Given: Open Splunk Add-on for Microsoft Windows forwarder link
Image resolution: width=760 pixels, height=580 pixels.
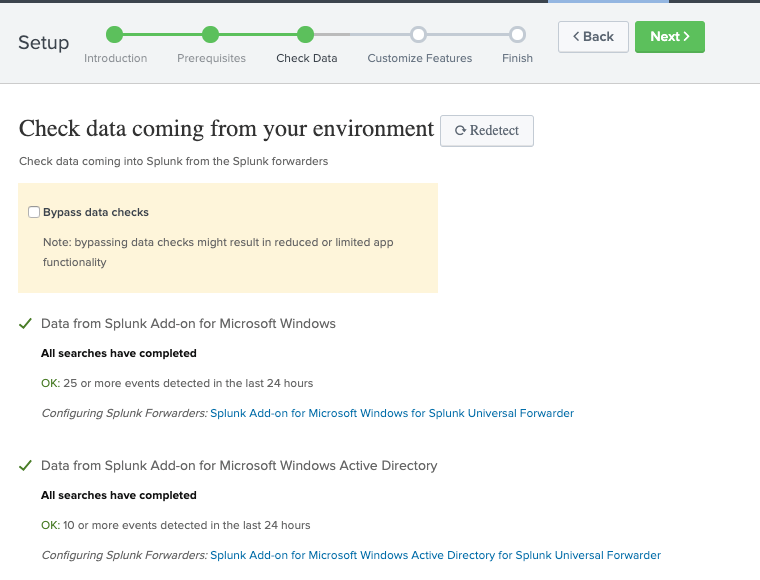Looking at the screenshot, I should click(392, 413).
